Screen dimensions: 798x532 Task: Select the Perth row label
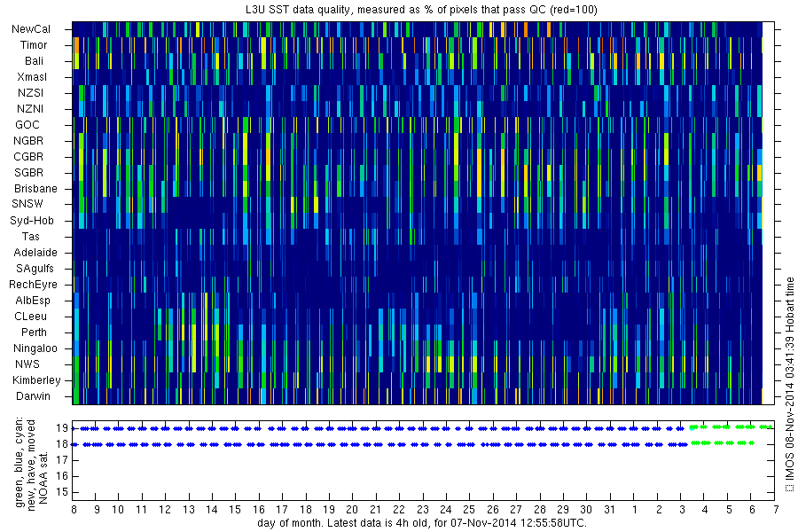34,332
